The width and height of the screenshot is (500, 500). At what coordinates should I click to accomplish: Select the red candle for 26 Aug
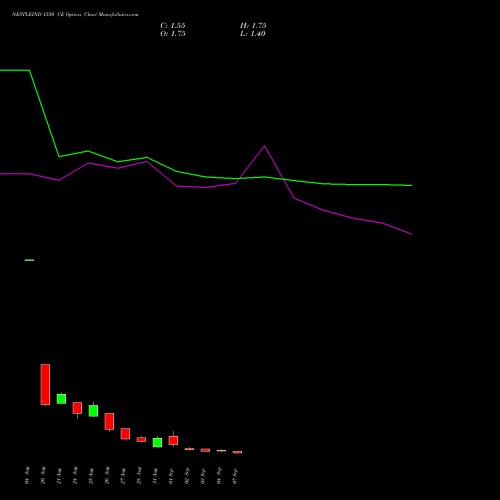tap(109, 422)
